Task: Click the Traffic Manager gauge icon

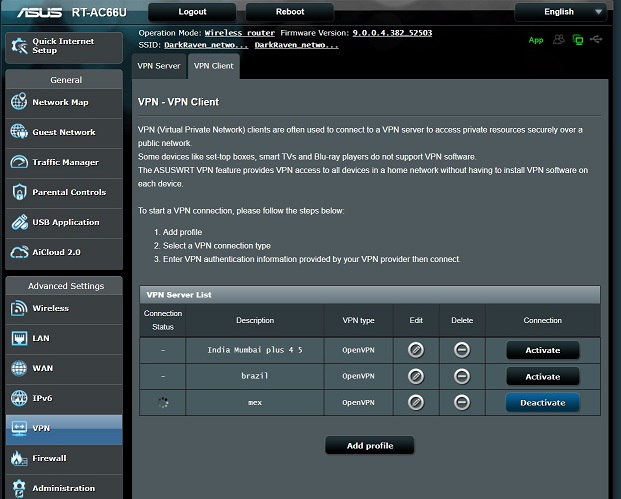Action: [19, 162]
